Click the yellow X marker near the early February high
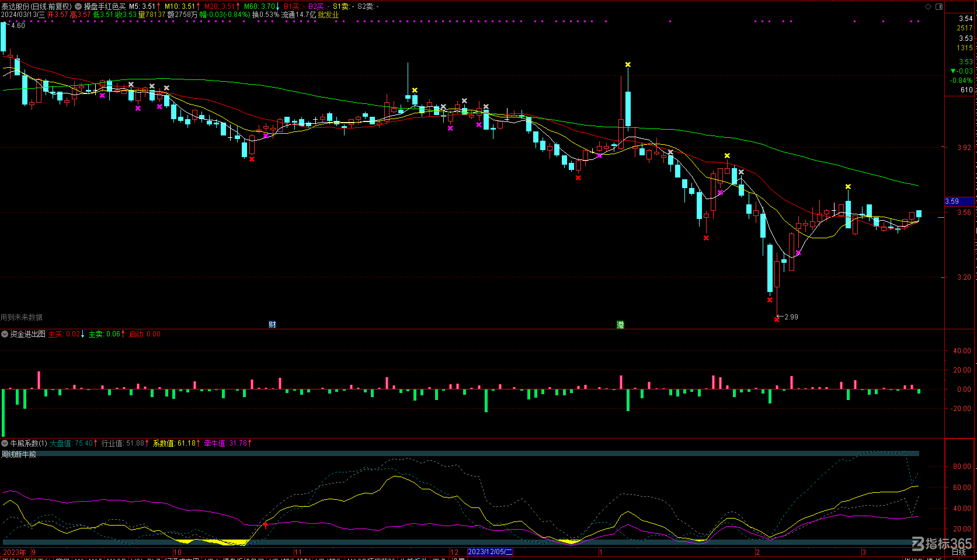This screenshot has height=560, width=977. pyautogui.click(x=727, y=155)
